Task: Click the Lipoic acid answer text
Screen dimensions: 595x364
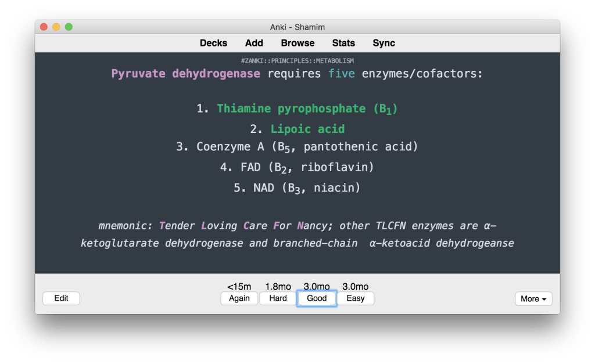Action: 307,129
